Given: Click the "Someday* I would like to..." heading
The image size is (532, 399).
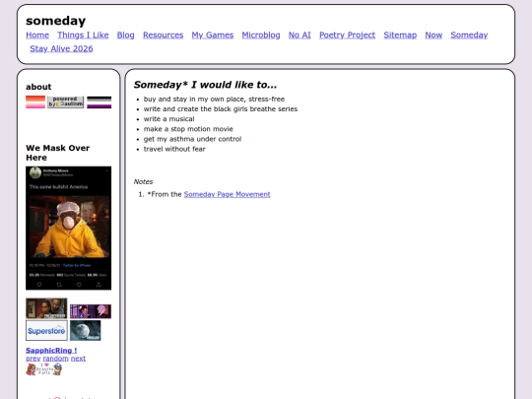Looking at the screenshot, I should coord(205,85).
